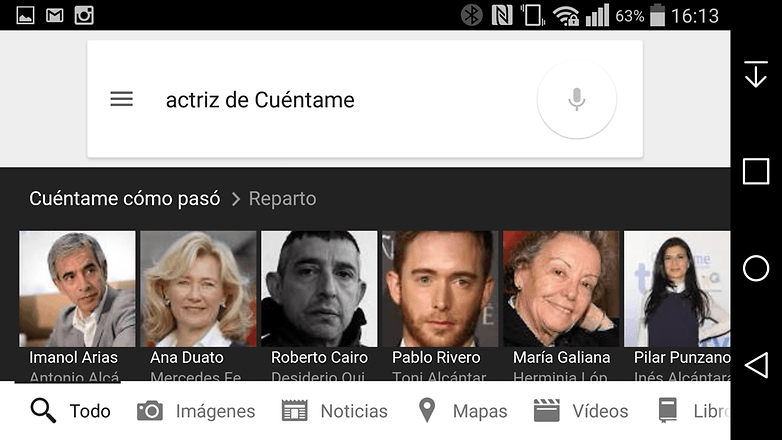Tap the 63% battery percentage
This screenshot has height=440, width=782.
tap(629, 16)
